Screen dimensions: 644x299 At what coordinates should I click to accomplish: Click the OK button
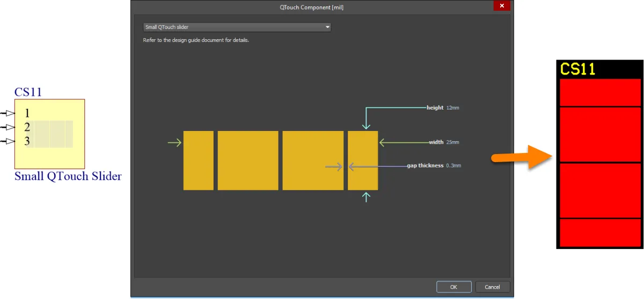[454, 287]
